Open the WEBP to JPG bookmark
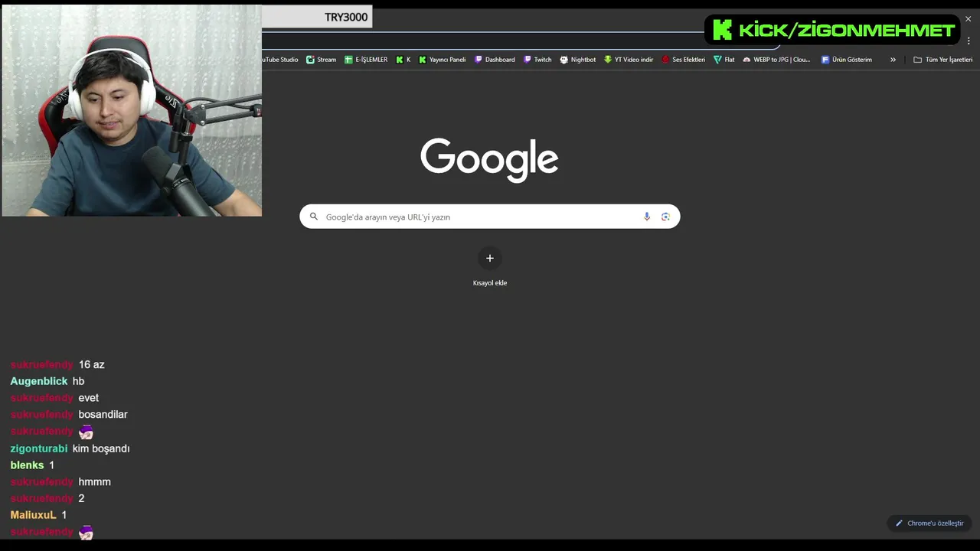The width and height of the screenshot is (980, 551). (776, 60)
